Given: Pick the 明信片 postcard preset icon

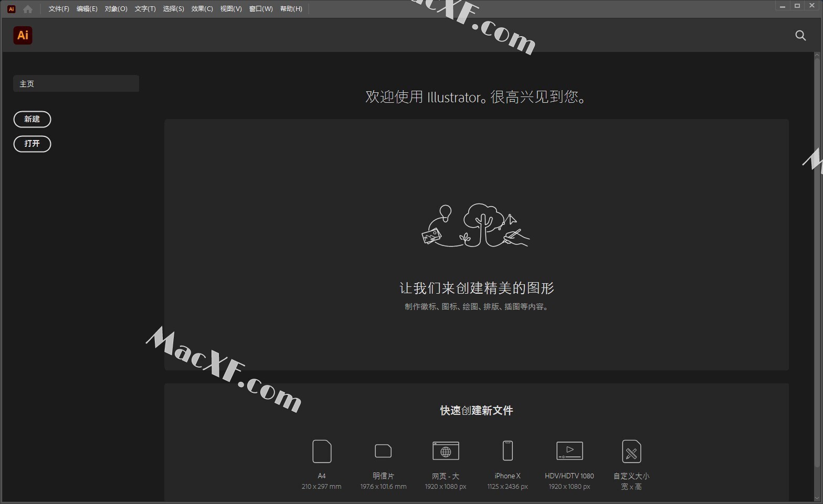Looking at the screenshot, I should [383, 451].
